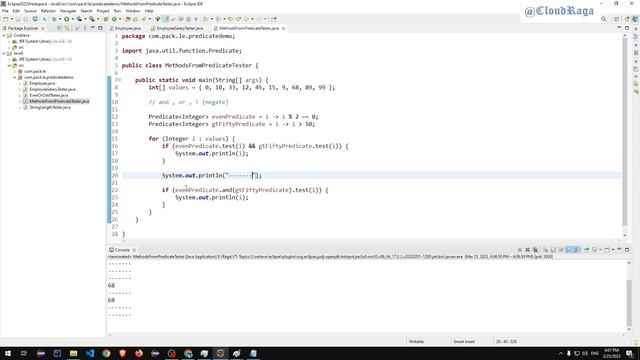640x360 pixels.
Task: Open the Source menu
Action: [x=30, y=11]
